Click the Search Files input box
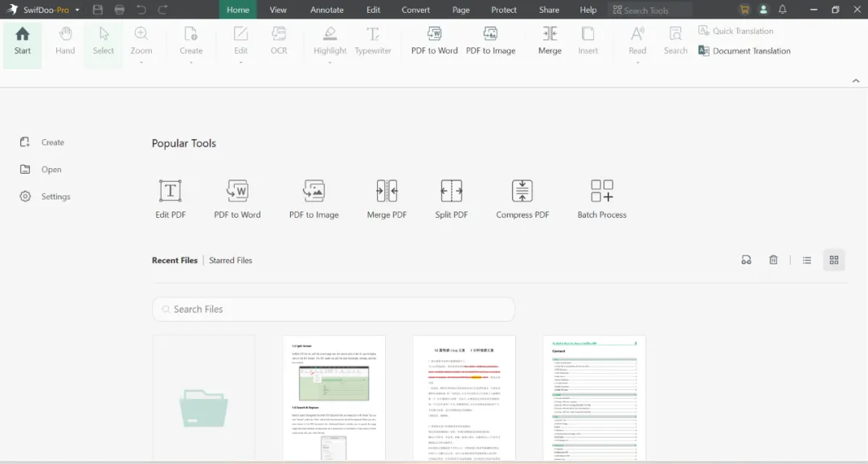Screen dimensions: 868x464 (x=334, y=309)
